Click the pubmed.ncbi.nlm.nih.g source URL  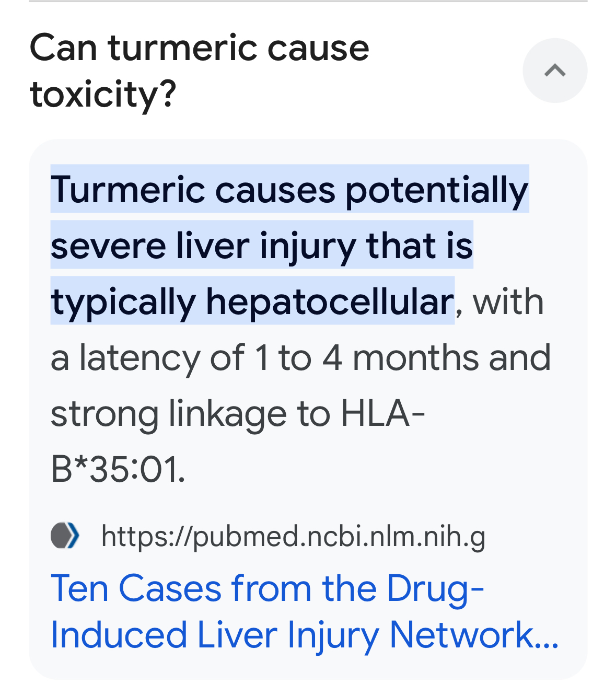[x=293, y=537]
